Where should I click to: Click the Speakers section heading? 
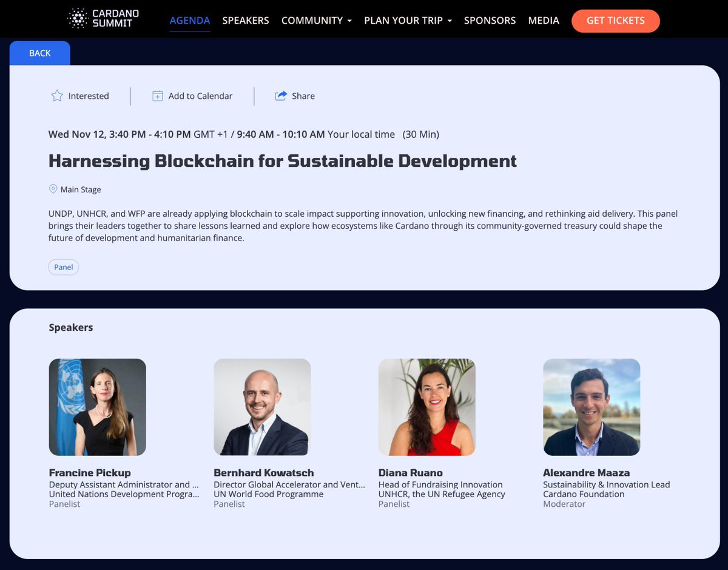71,327
